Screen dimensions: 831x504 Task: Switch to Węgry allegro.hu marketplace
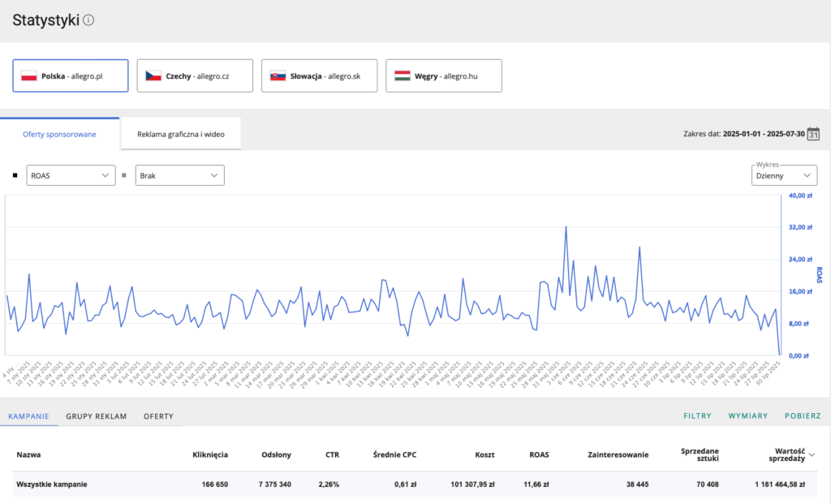444,76
